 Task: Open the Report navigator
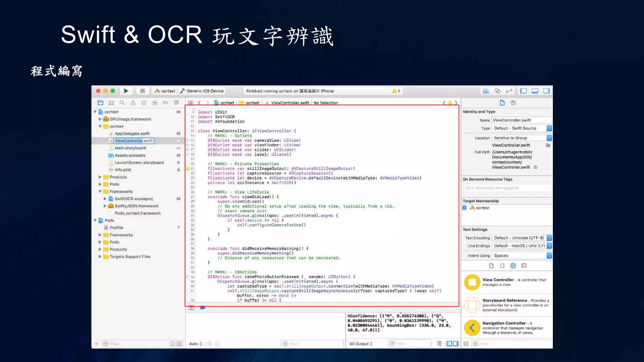click(x=176, y=103)
